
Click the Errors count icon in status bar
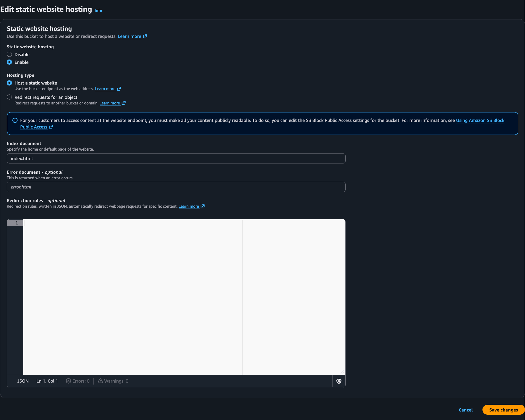(69, 381)
